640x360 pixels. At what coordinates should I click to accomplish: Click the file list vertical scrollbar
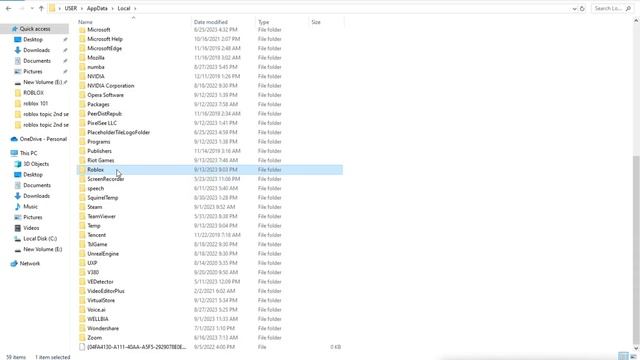click(x=636, y=251)
